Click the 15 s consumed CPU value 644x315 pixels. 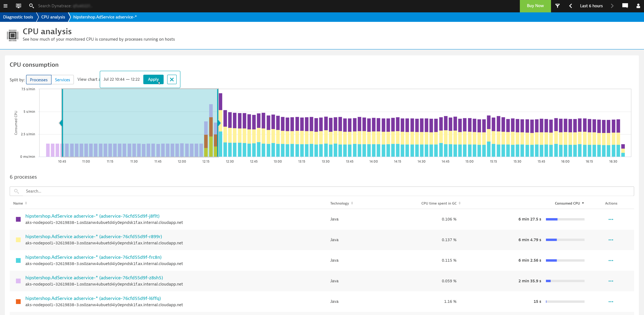point(537,301)
